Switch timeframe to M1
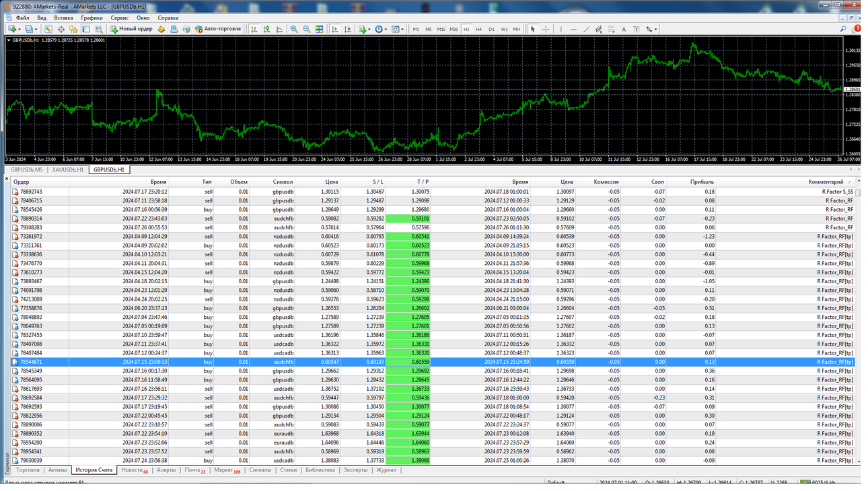 (x=416, y=29)
